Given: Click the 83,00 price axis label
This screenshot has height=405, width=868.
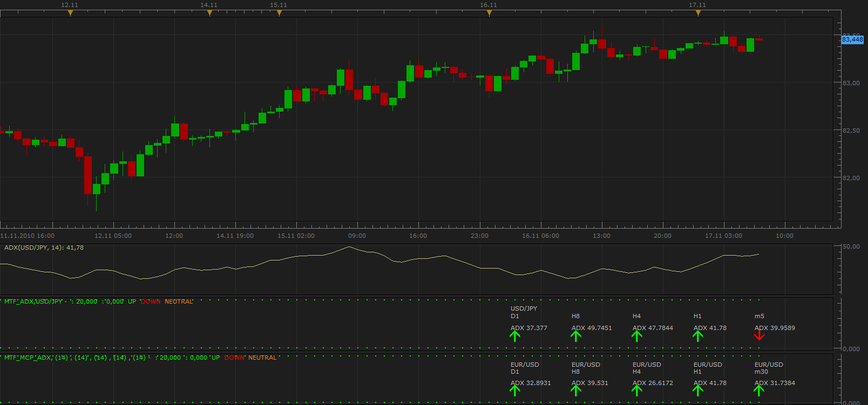Looking at the screenshot, I should pyautogui.click(x=851, y=83).
